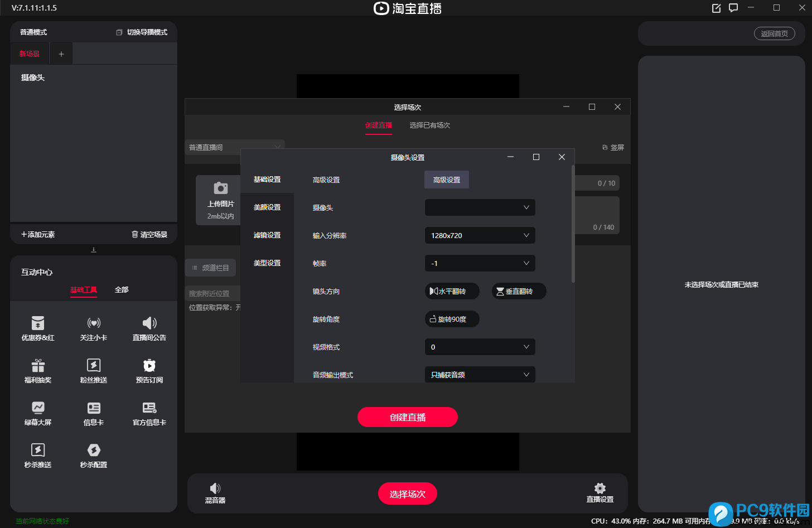Click the 高级设置 button

[x=447, y=180]
